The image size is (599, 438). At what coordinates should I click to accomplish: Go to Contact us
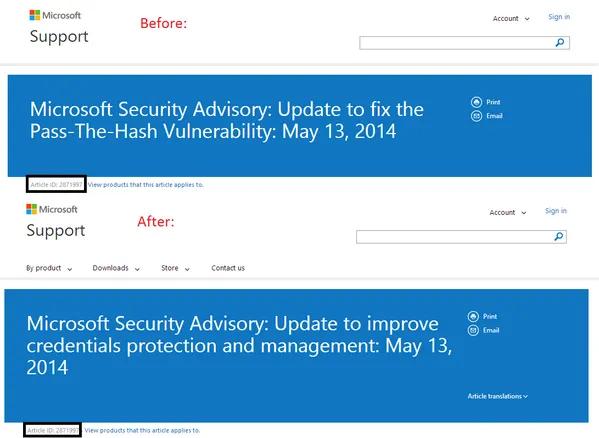(228, 268)
